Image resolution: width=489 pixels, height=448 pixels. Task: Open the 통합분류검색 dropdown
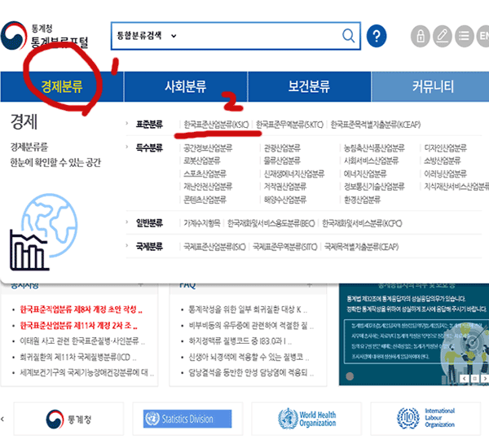146,36
